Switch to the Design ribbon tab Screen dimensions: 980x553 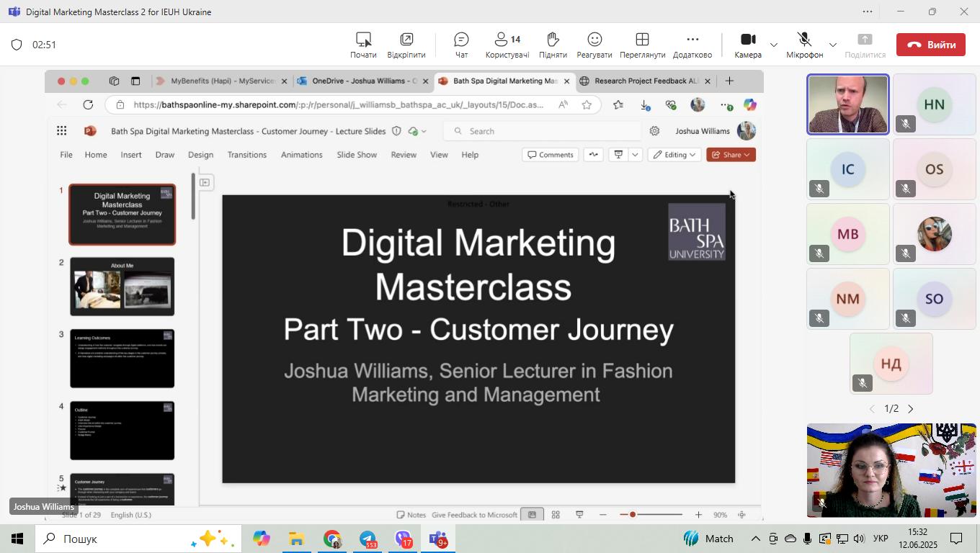(200, 155)
